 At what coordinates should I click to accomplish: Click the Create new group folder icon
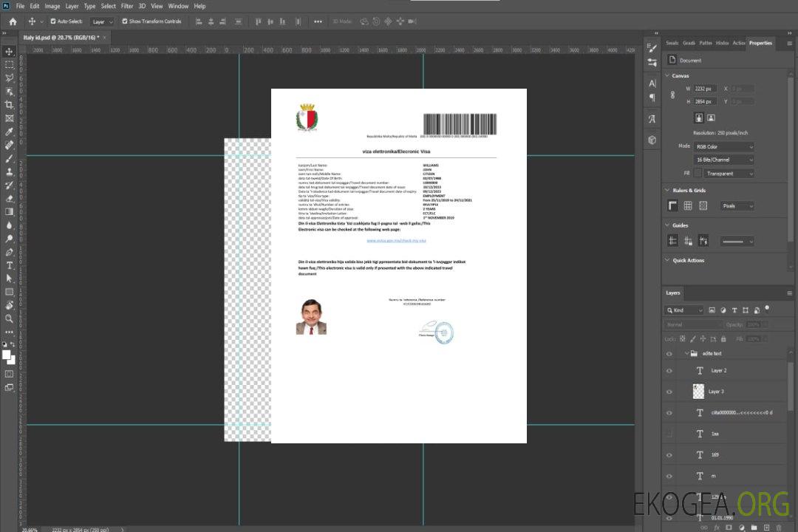pyautogui.click(x=754, y=528)
